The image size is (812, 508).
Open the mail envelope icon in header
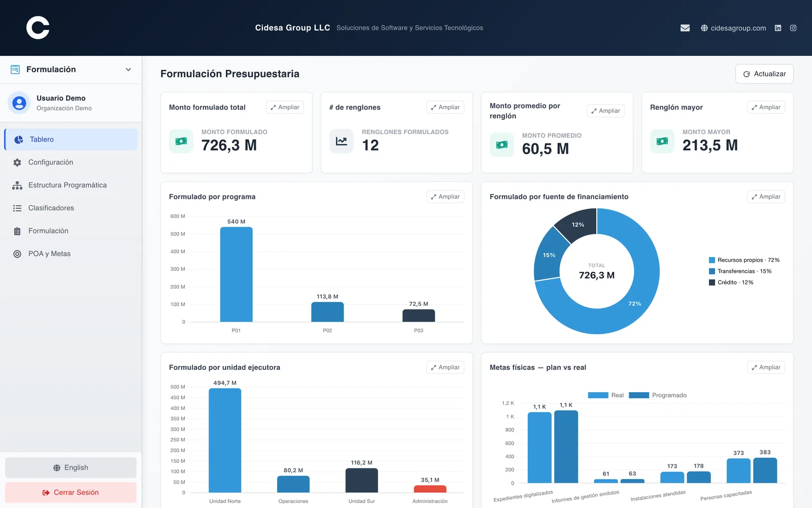click(x=685, y=28)
